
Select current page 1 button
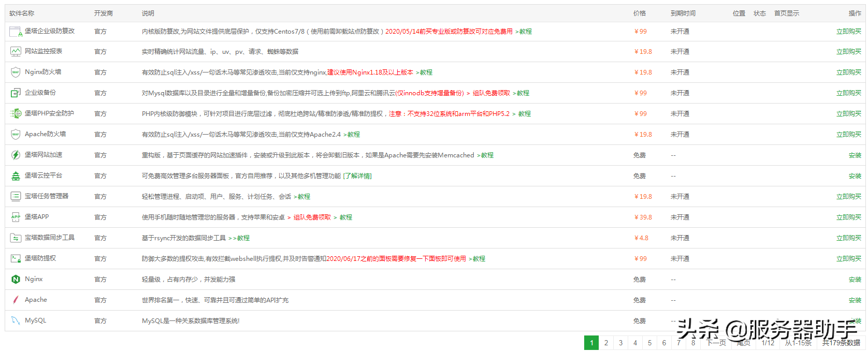591,343
